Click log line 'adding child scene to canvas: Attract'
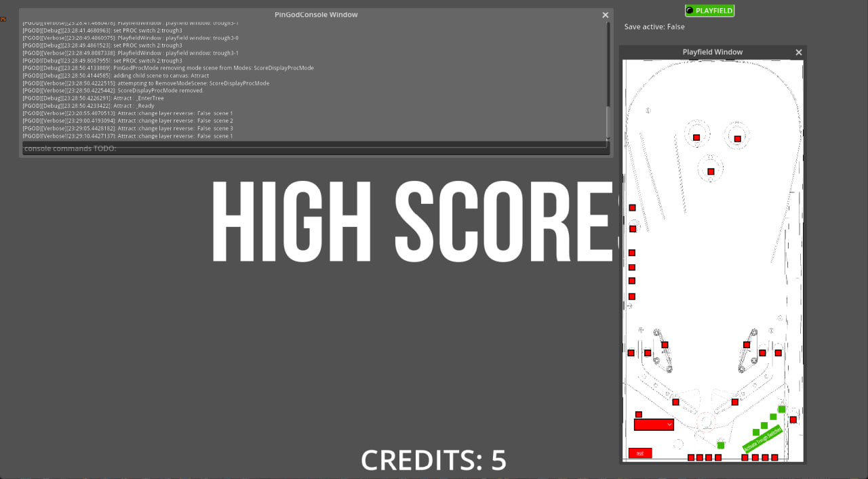 (x=116, y=76)
